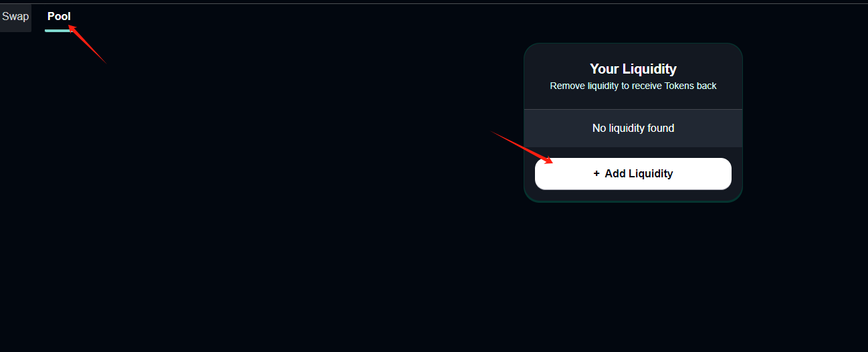Click the tail of the arrow below Pool
This screenshot has height=352, width=868.
pos(105,62)
